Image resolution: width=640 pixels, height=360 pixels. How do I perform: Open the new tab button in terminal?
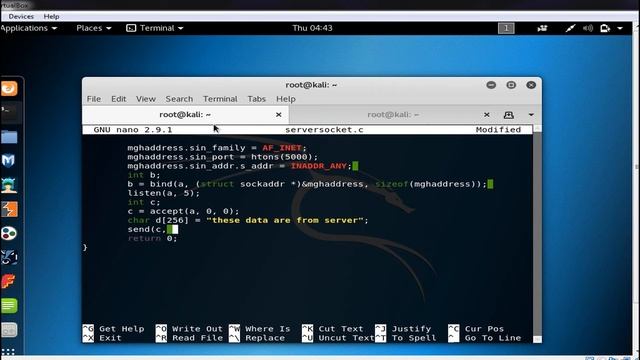(x=509, y=115)
